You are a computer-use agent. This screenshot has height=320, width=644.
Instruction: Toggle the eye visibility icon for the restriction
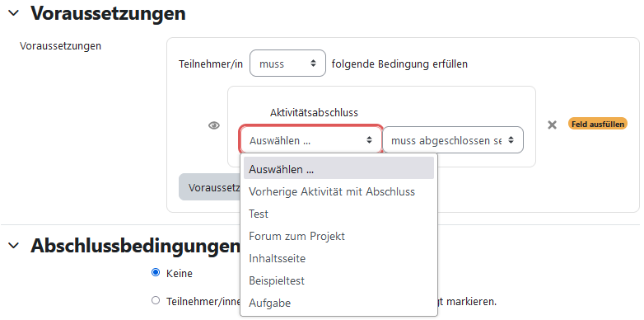[214, 125]
